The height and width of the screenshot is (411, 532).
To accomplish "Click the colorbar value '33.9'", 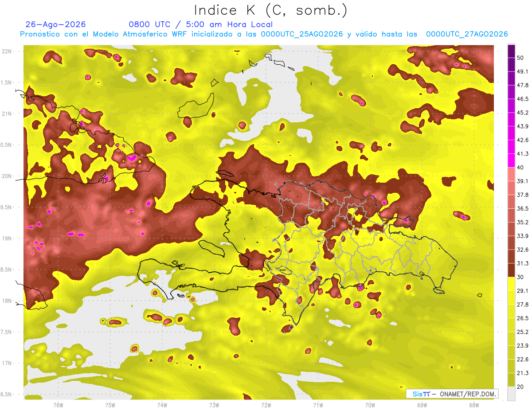I will point(523,236).
